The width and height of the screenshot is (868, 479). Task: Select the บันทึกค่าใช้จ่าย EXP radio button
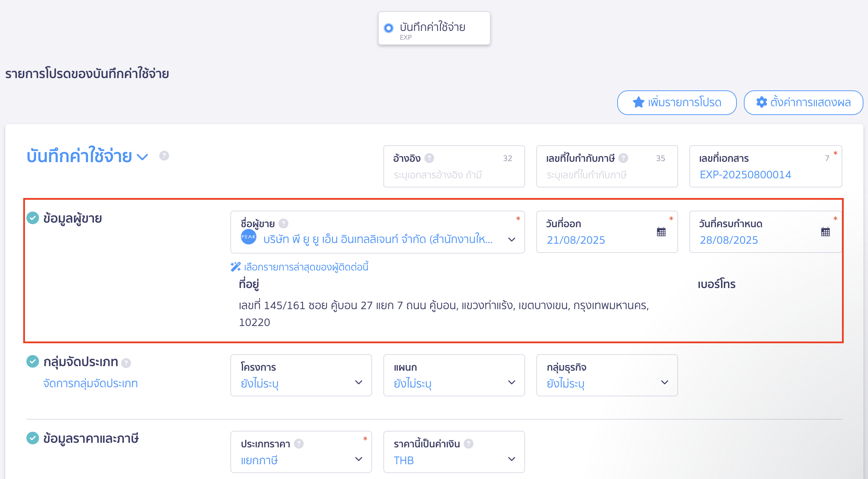389,28
